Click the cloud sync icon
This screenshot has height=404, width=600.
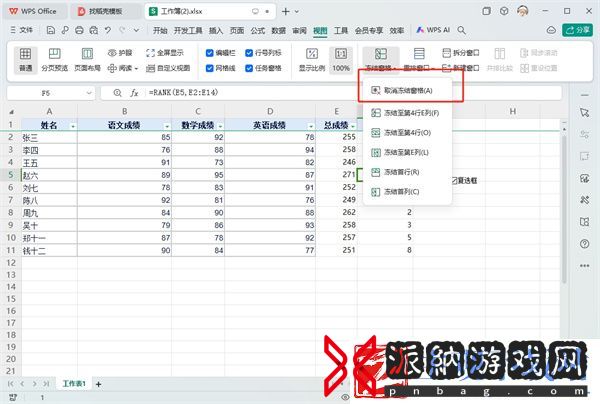(551, 30)
